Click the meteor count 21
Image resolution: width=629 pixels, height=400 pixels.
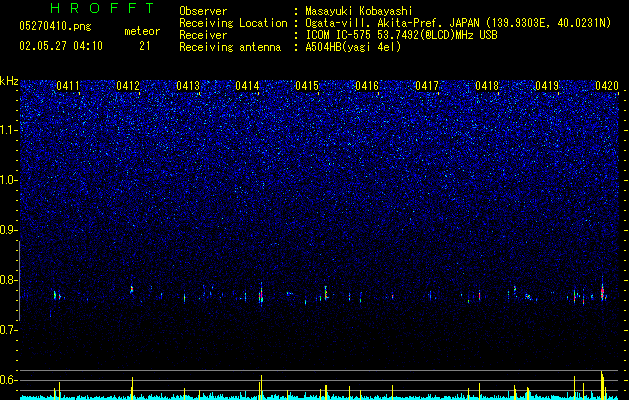point(145,46)
